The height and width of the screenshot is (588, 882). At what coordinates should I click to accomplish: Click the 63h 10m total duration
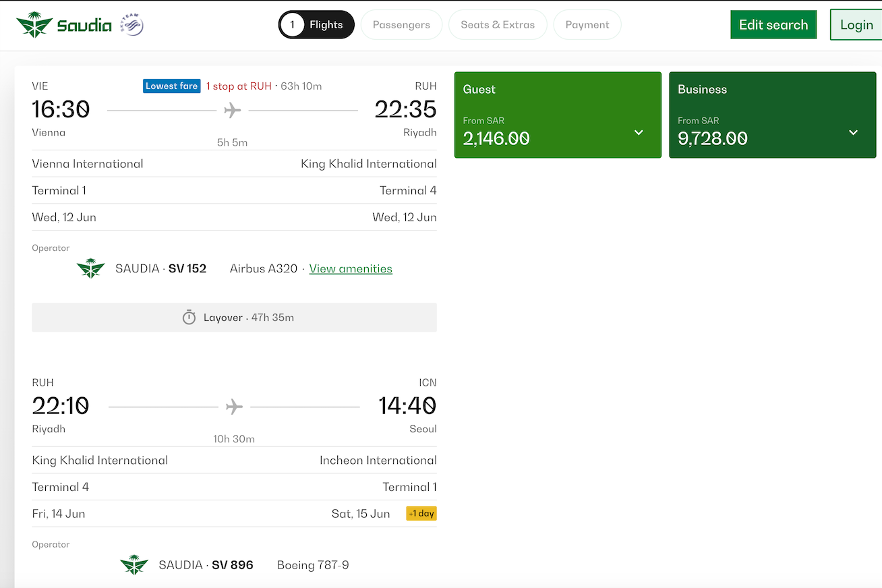[301, 86]
